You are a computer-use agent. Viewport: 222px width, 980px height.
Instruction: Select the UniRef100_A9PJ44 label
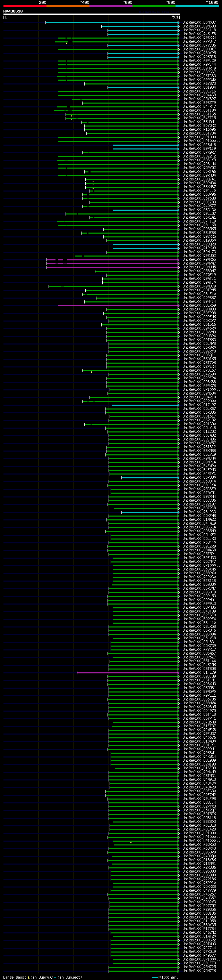(199, 65)
